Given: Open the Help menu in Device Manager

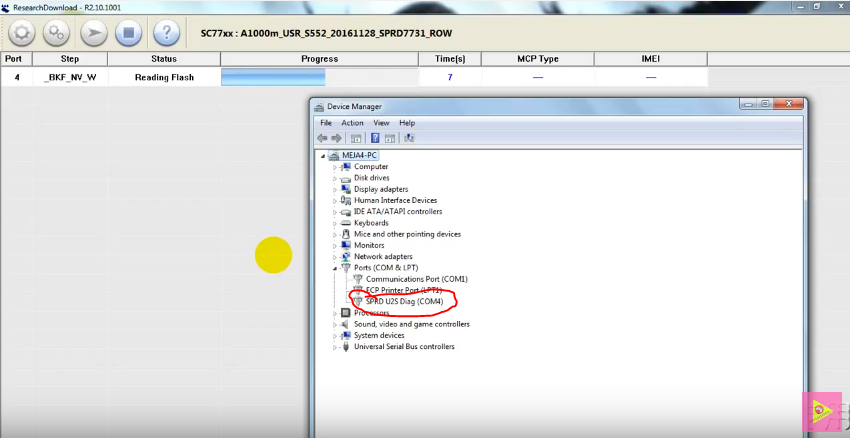Looking at the screenshot, I should (x=407, y=123).
